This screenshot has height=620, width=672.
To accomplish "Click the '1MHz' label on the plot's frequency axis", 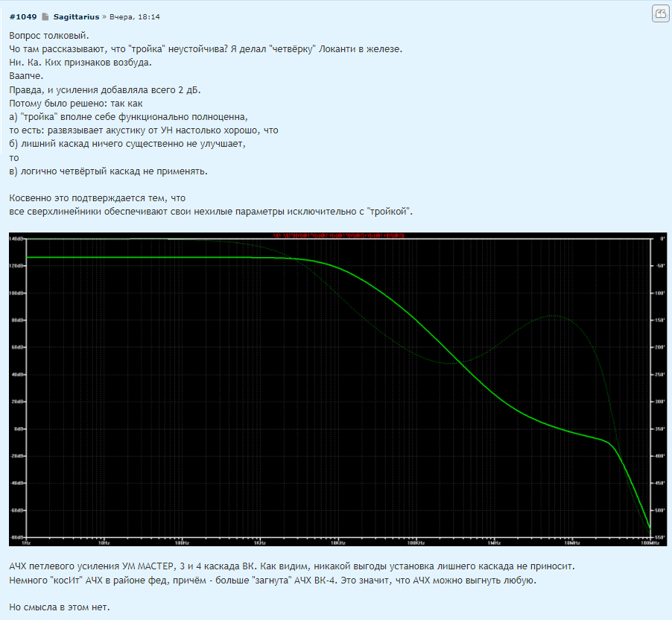I will pyautogui.click(x=494, y=542).
